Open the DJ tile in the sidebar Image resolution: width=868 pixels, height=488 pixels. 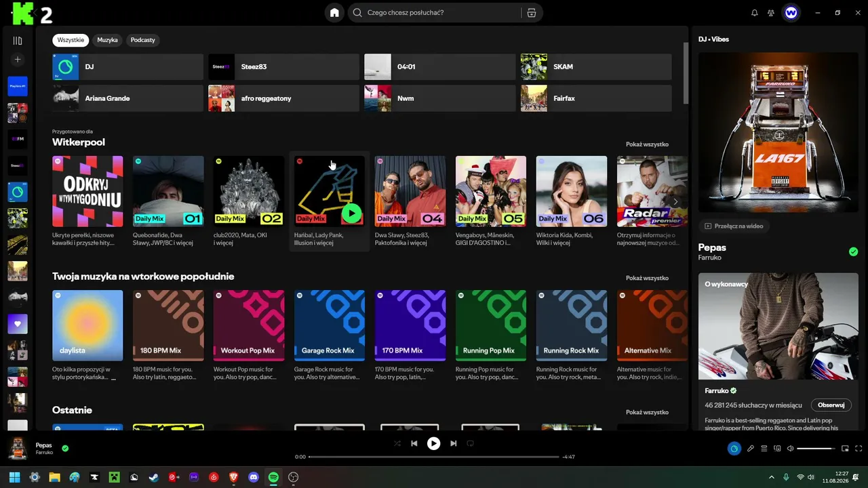[18, 192]
